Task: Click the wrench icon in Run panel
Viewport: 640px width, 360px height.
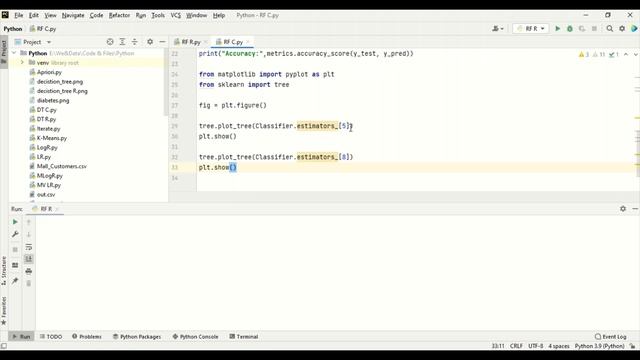Action: [x=15, y=234]
